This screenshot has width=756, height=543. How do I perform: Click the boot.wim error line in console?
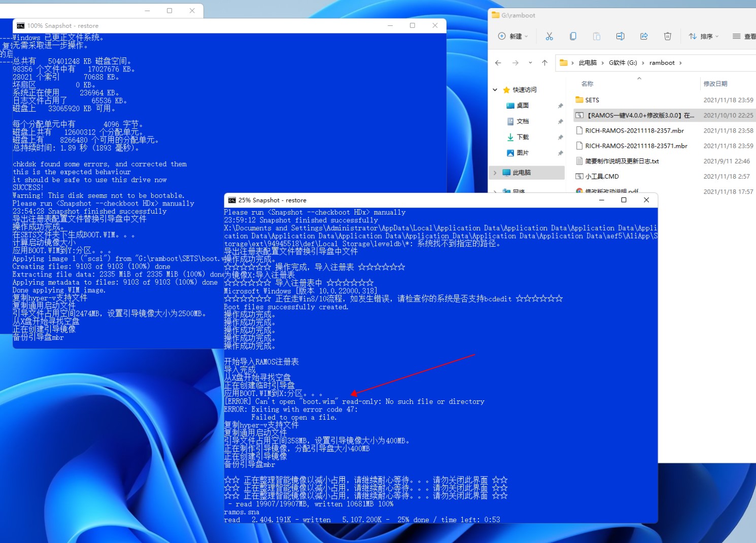[354, 401]
